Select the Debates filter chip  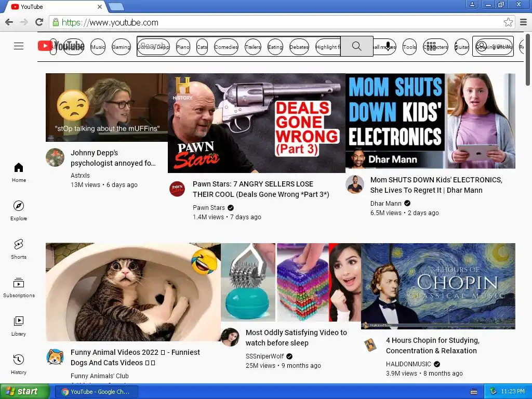coord(299,47)
